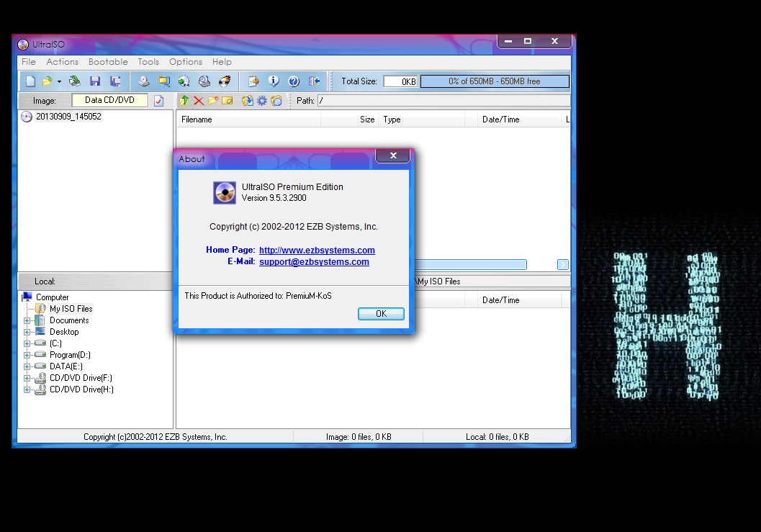The width and height of the screenshot is (761, 532).
Task: Click the Up folder green arrow icon
Action: 184,101
